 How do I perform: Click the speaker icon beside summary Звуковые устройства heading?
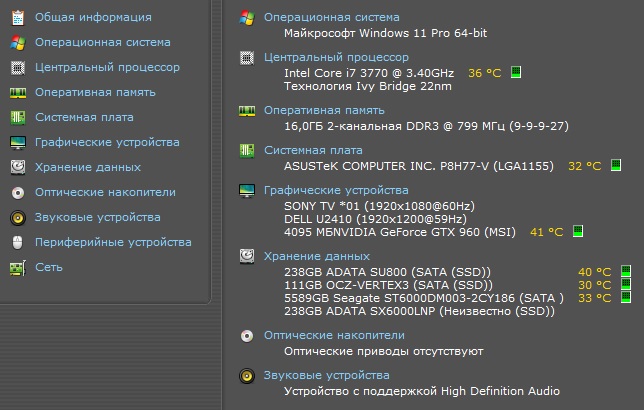[x=247, y=375]
